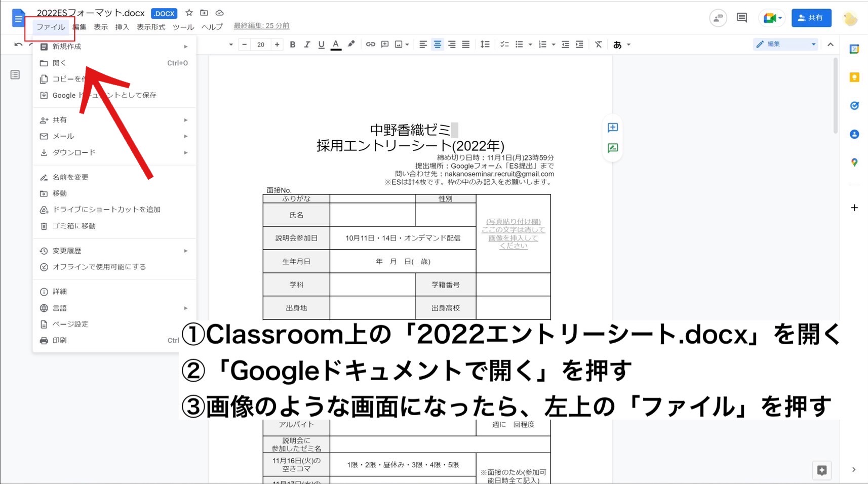Expand numbered list options arrow

[x=554, y=45]
